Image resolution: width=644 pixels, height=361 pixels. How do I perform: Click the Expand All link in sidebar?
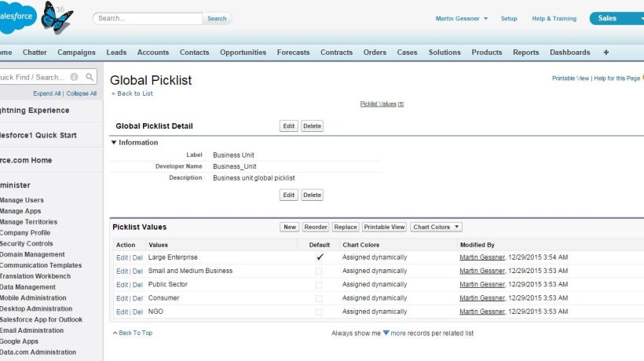click(48, 93)
